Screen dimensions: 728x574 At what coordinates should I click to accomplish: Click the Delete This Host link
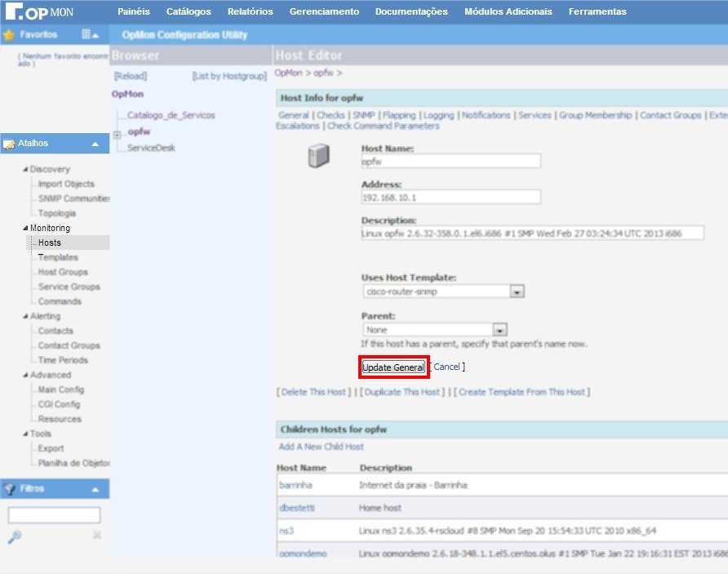(x=313, y=392)
